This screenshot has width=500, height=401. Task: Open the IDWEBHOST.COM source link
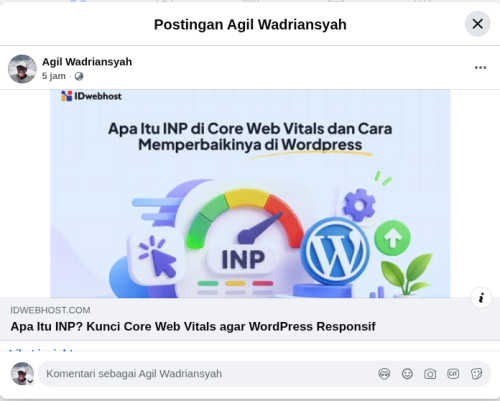(x=50, y=310)
